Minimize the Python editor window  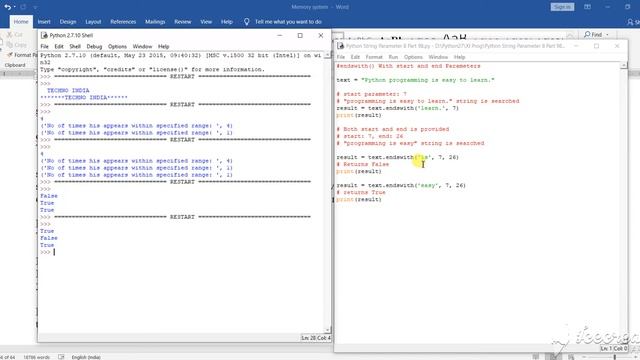(x=576, y=46)
